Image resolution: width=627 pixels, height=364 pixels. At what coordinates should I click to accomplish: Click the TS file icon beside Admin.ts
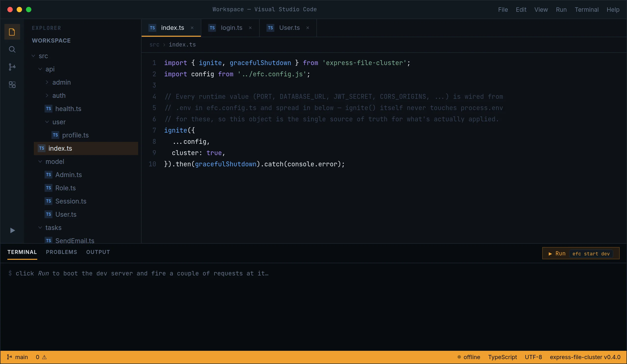(x=48, y=175)
